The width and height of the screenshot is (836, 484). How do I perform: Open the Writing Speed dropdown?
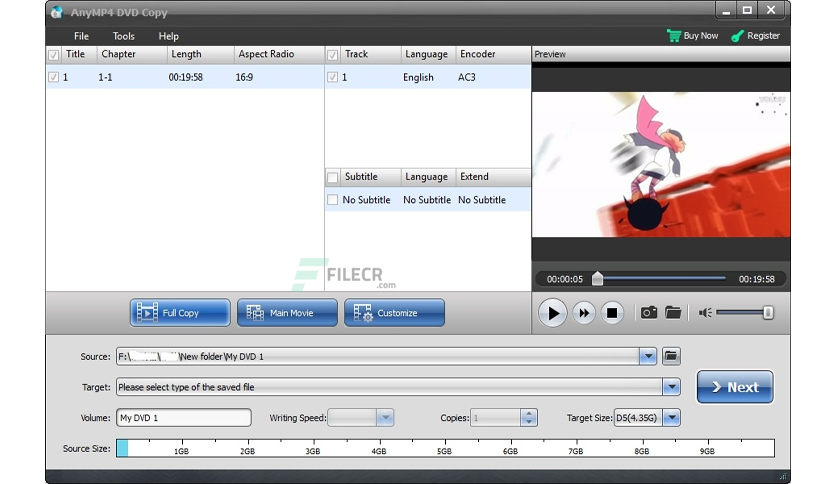click(385, 417)
